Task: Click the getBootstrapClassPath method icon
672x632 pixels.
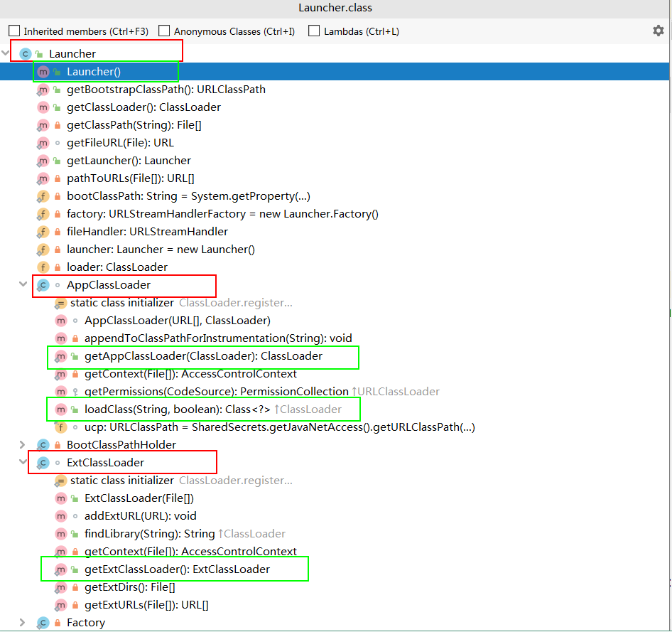Action: click(x=43, y=90)
